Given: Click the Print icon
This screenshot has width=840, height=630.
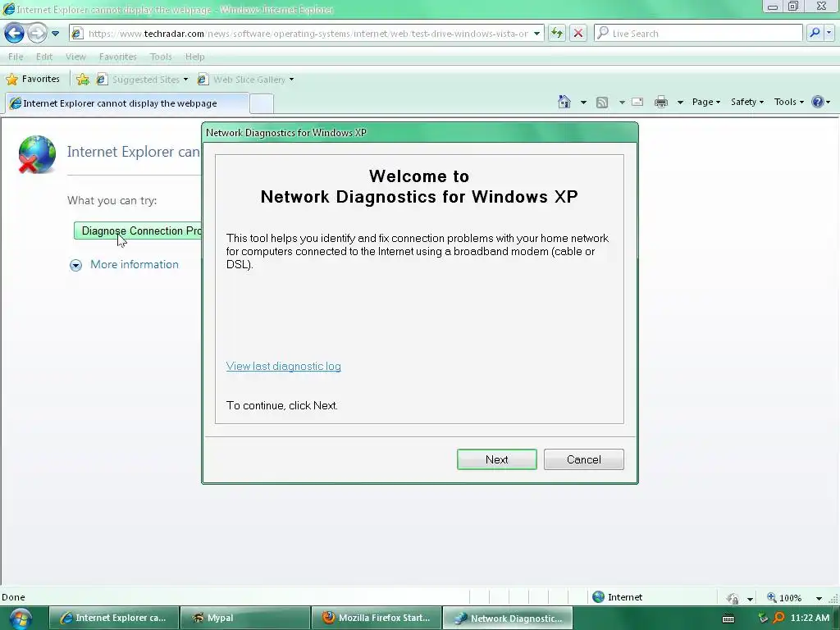Looking at the screenshot, I should tap(661, 102).
